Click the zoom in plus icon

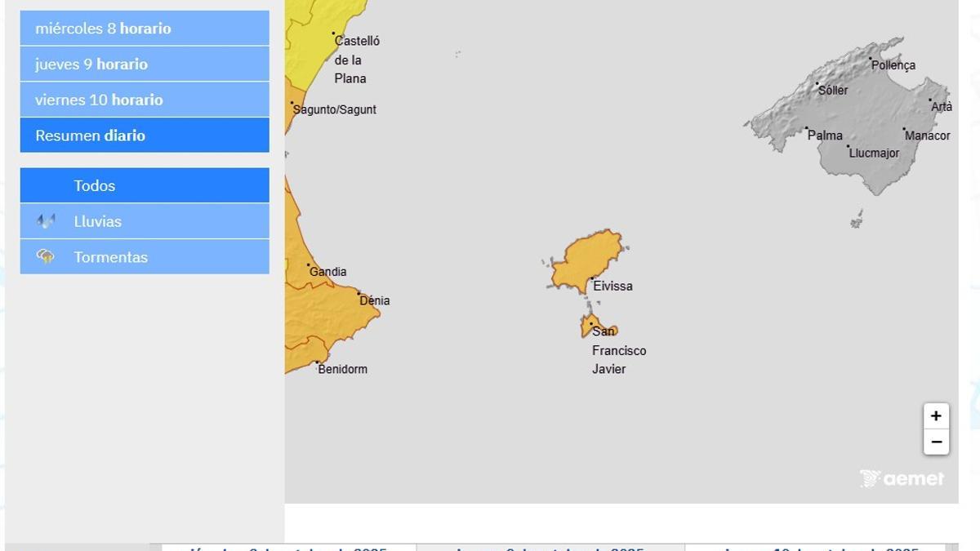point(936,415)
